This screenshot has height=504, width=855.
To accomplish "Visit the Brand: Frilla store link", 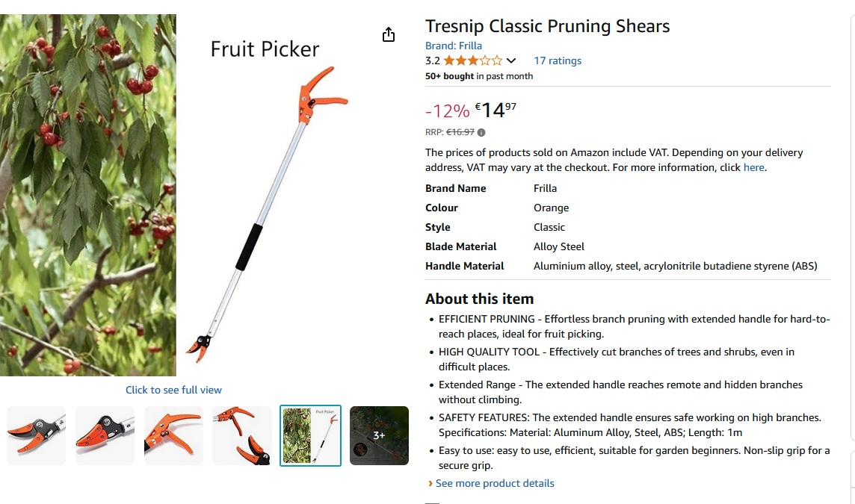I will tap(453, 46).
